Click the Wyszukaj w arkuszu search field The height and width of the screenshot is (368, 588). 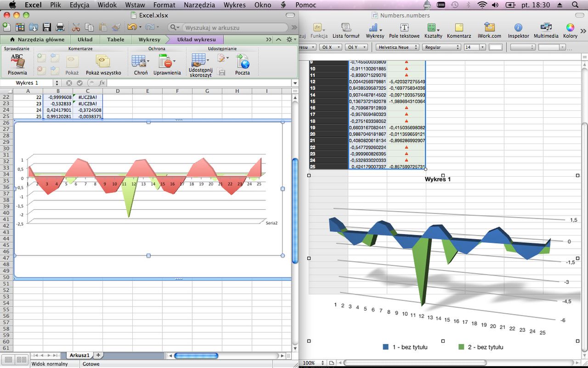(x=234, y=28)
